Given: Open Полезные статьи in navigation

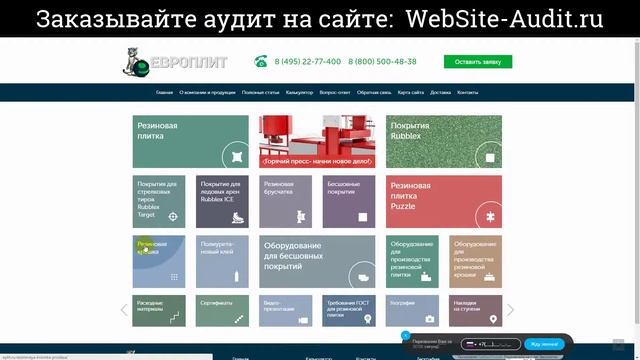Looking at the screenshot, I should pyautogui.click(x=260, y=93).
